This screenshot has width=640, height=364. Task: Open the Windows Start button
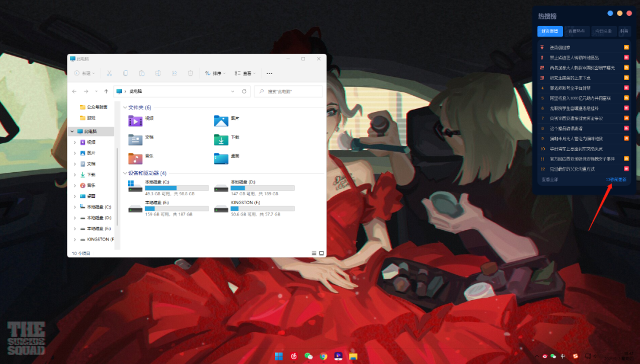279,356
